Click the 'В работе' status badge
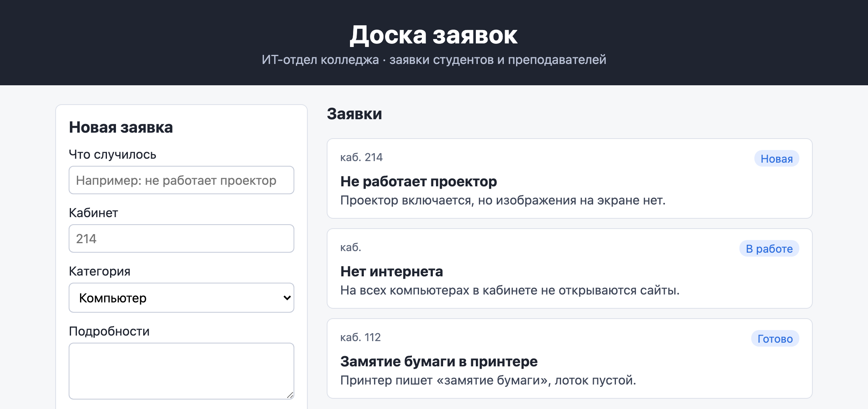 click(x=769, y=249)
